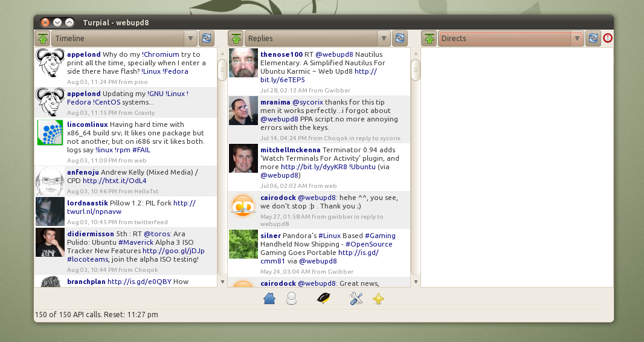Click the Replies scroll down arrow

(x=416, y=282)
